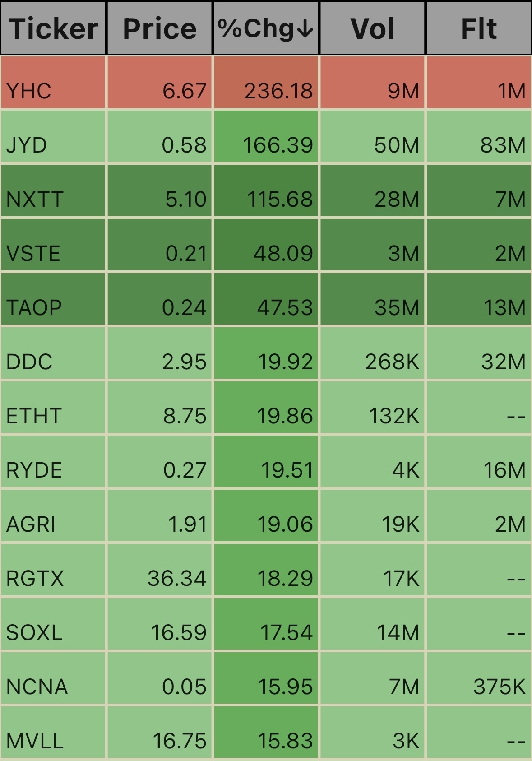Select the VSTE ticker
Image resolution: width=532 pixels, height=761 pixels.
(x=33, y=253)
